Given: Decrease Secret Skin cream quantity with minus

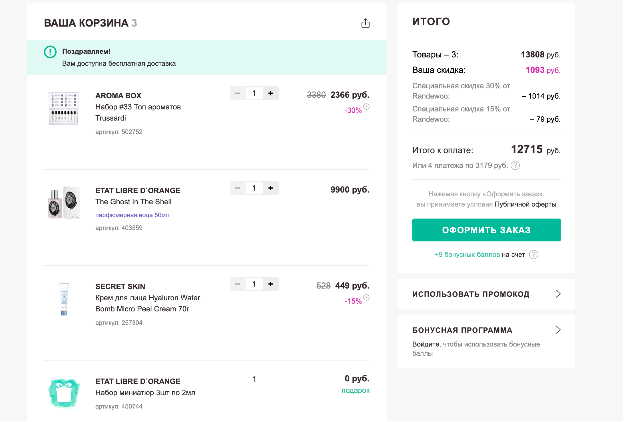Looking at the screenshot, I should coord(238,284).
